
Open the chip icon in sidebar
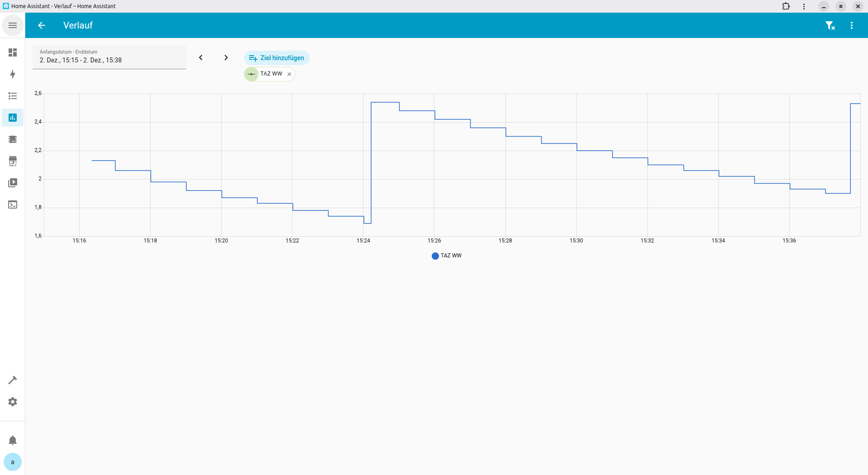click(x=13, y=139)
